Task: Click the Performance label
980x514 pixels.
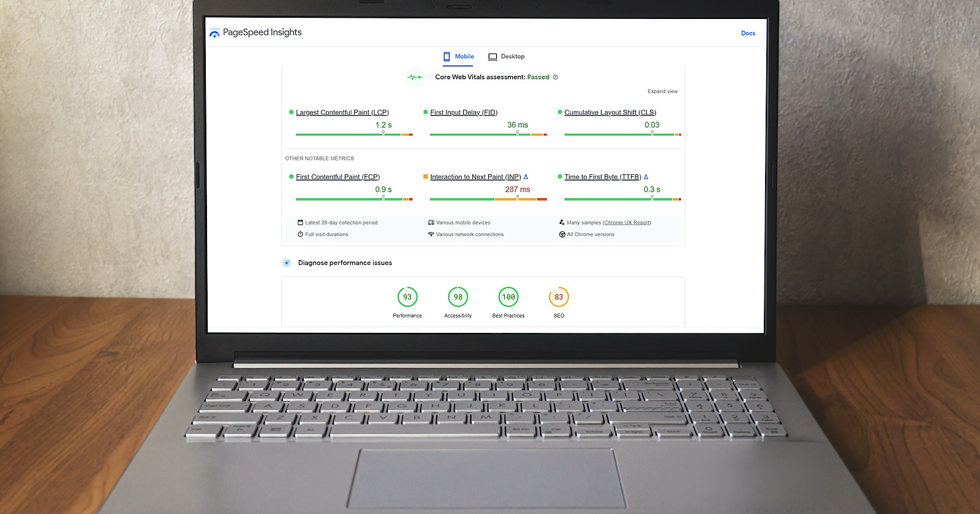Action: (407, 316)
